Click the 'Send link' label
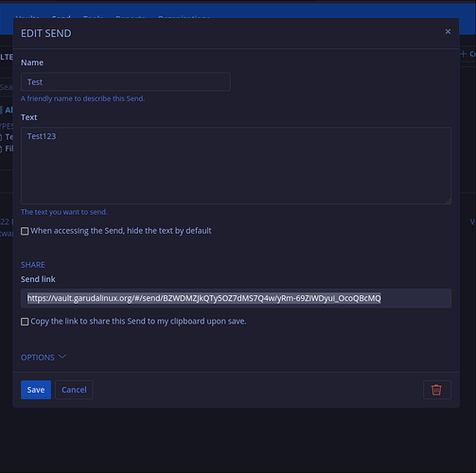Screen dimensions: 476x473 pyautogui.click(x=38, y=279)
